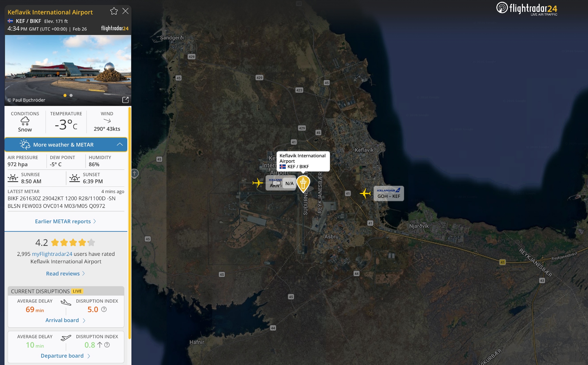Click the GOH – KEF flight label

click(x=389, y=194)
